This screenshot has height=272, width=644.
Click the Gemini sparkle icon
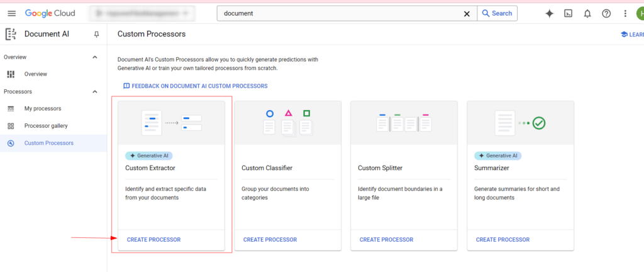(x=549, y=13)
